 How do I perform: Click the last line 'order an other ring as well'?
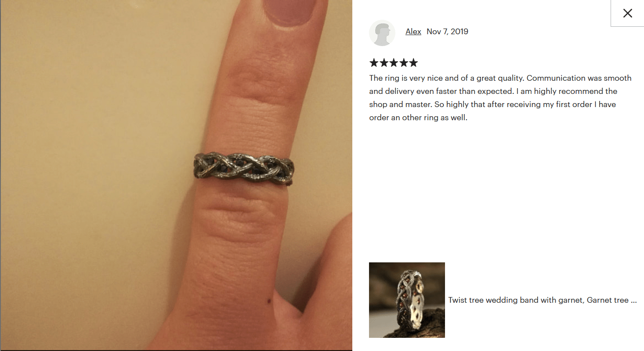coord(418,118)
